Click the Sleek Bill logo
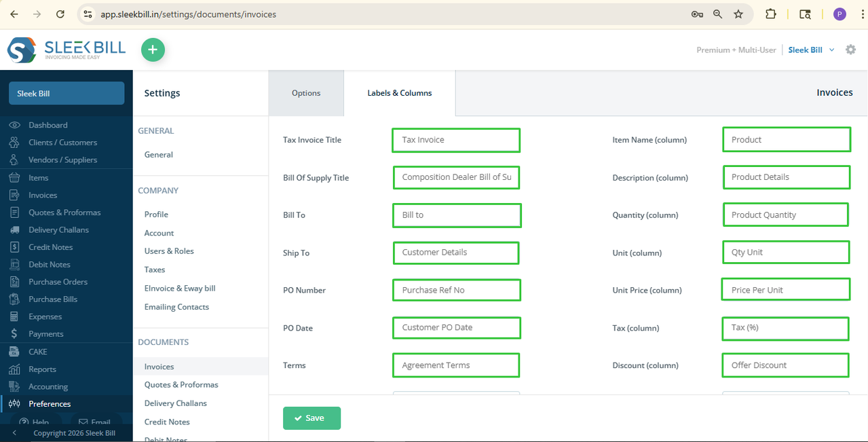This screenshot has height=442, width=868. pyautogui.click(x=67, y=50)
